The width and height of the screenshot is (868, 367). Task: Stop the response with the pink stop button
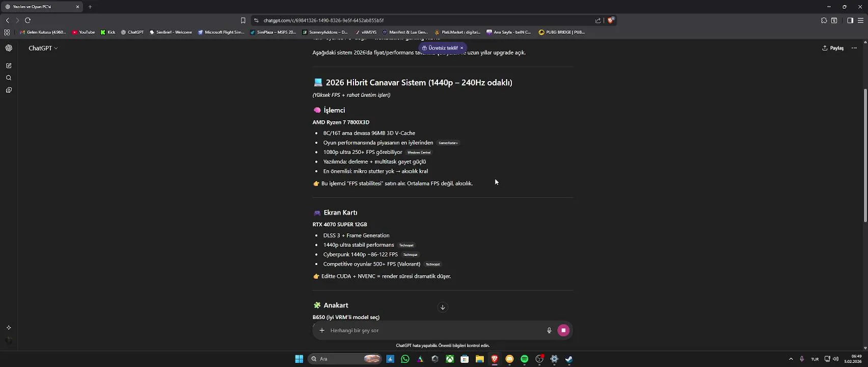click(563, 330)
